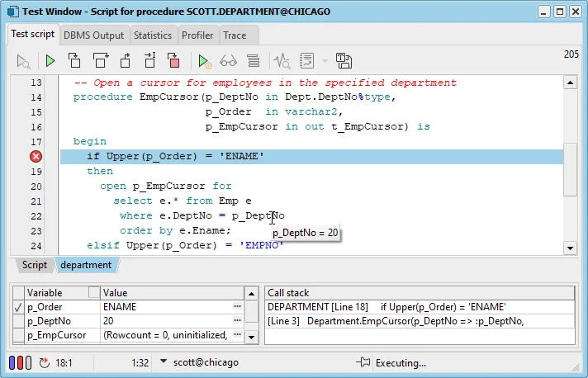Click the code editor vertical scrollbar thumb

570,169
